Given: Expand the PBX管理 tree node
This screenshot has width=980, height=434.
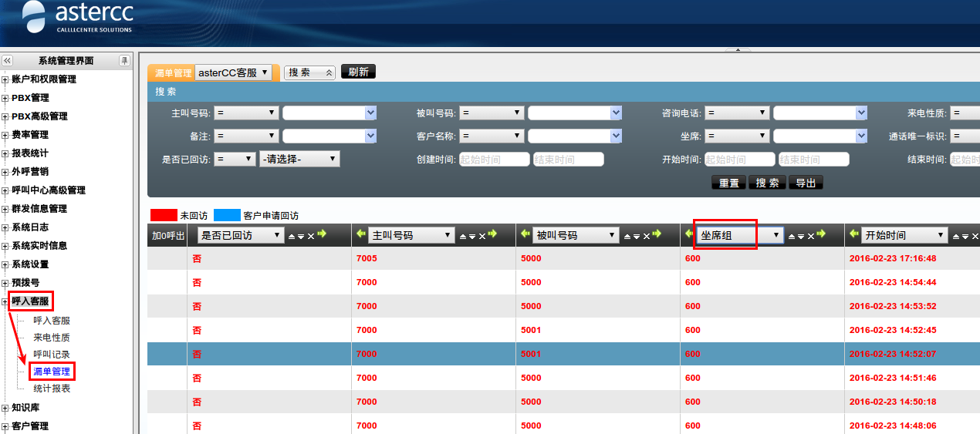Looking at the screenshot, I should tap(5, 98).
